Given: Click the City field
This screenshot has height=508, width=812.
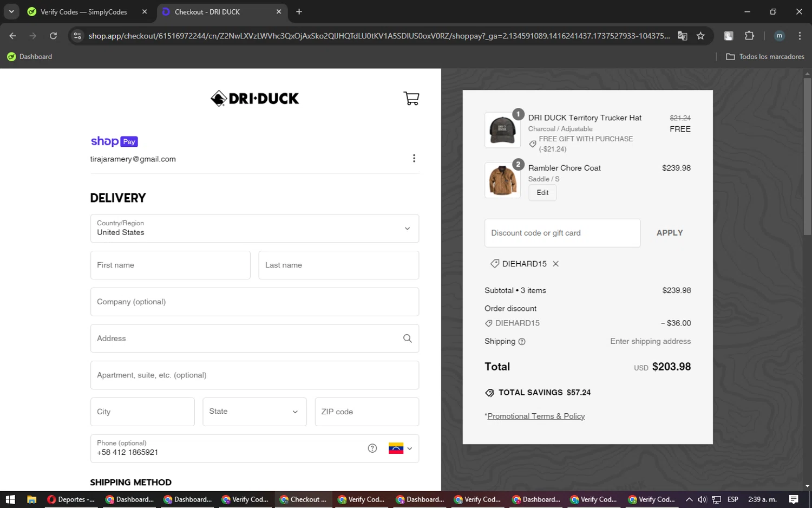Looking at the screenshot, I should 142,412.
